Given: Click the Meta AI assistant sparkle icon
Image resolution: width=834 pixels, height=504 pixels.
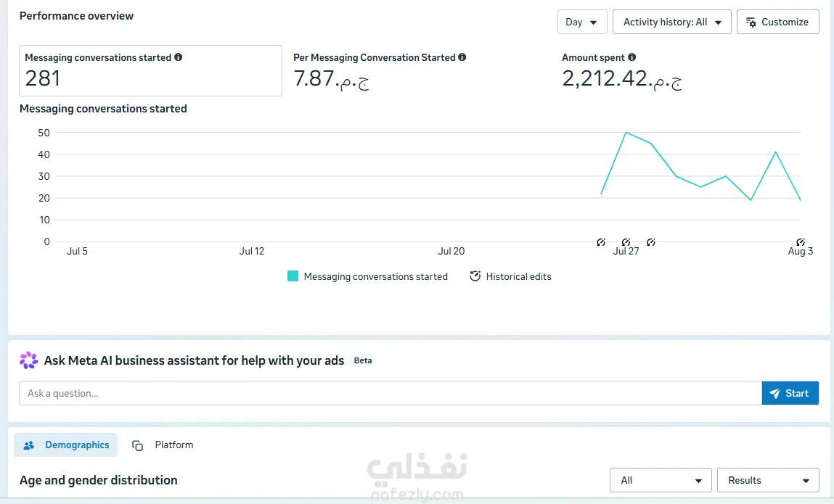Looking at the screenshot, I should tap(29, 360).
